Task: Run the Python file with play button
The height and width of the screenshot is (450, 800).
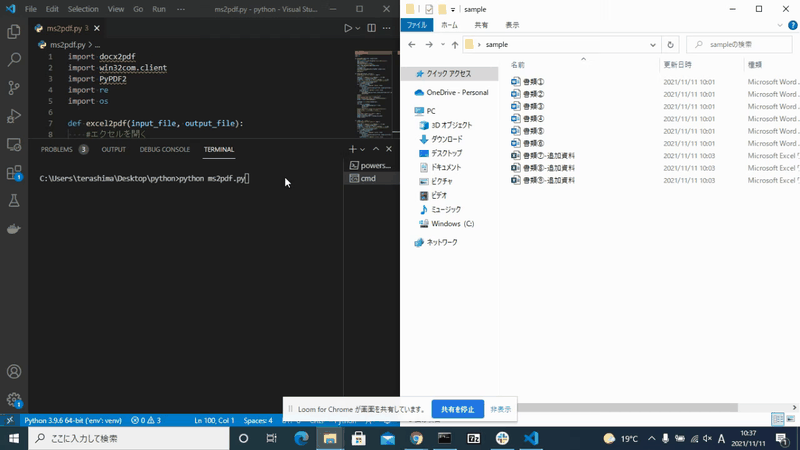Action: [x=348, y=28]
